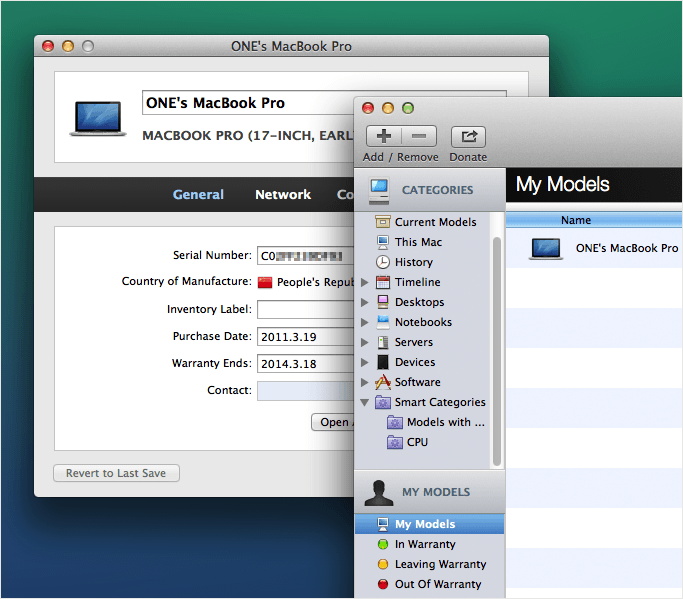Click the red Out Of Warranty dot
This screenshot has height=599, width=683.
click(382, 584)
